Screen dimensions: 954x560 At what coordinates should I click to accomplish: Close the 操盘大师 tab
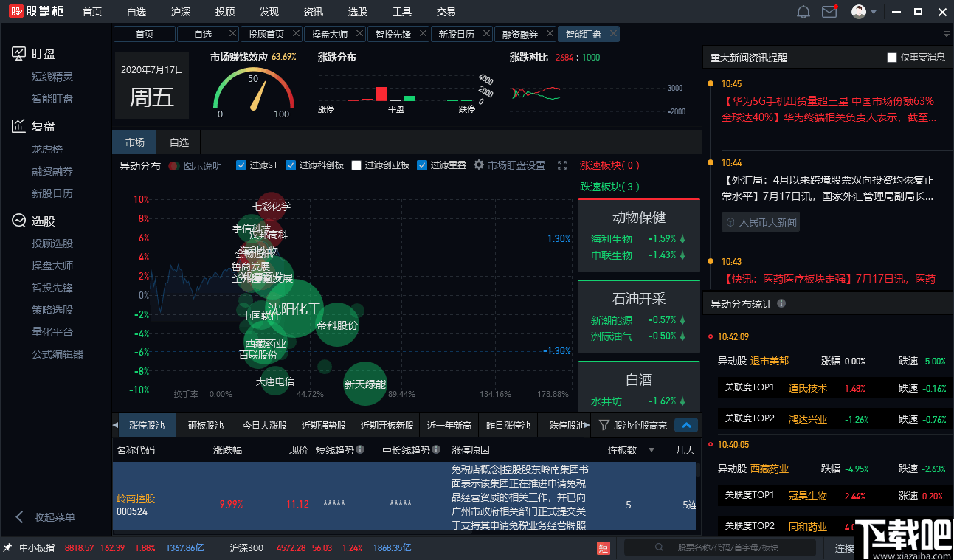click(x=359, y=34)
